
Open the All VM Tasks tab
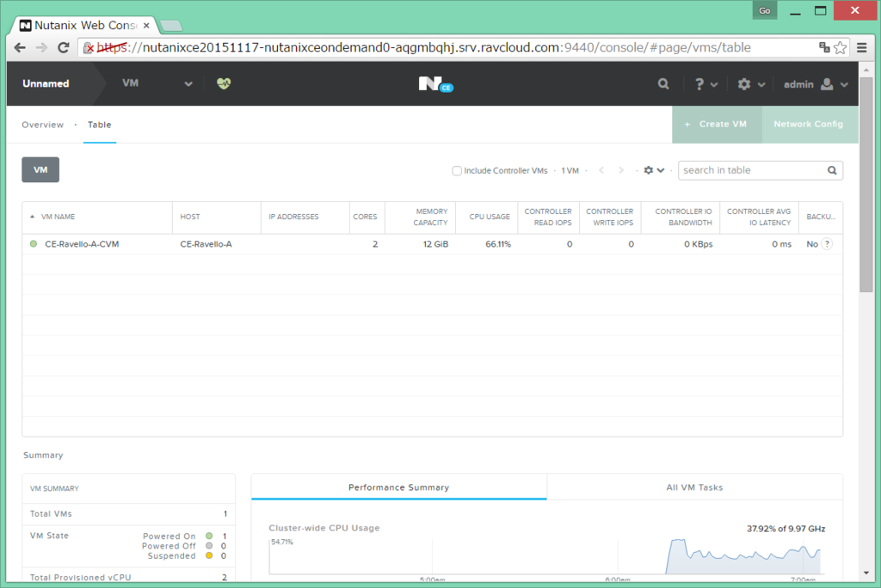(x=694, y=487)
